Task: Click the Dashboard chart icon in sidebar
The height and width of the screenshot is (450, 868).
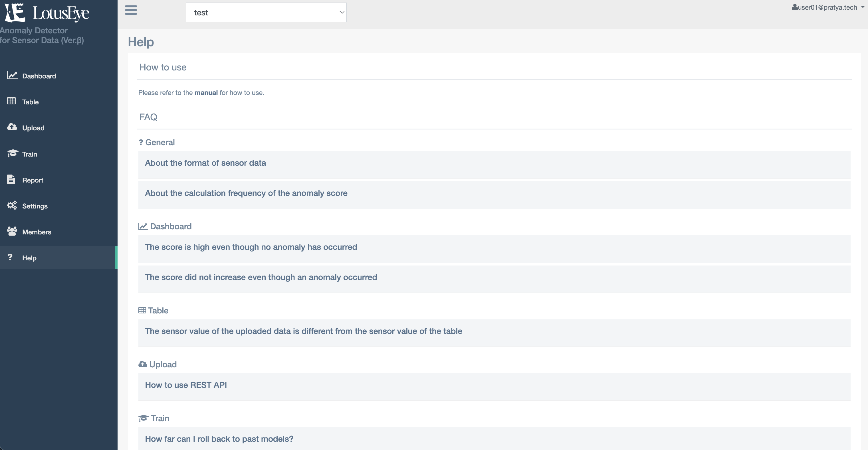Action: click(12, 76)
